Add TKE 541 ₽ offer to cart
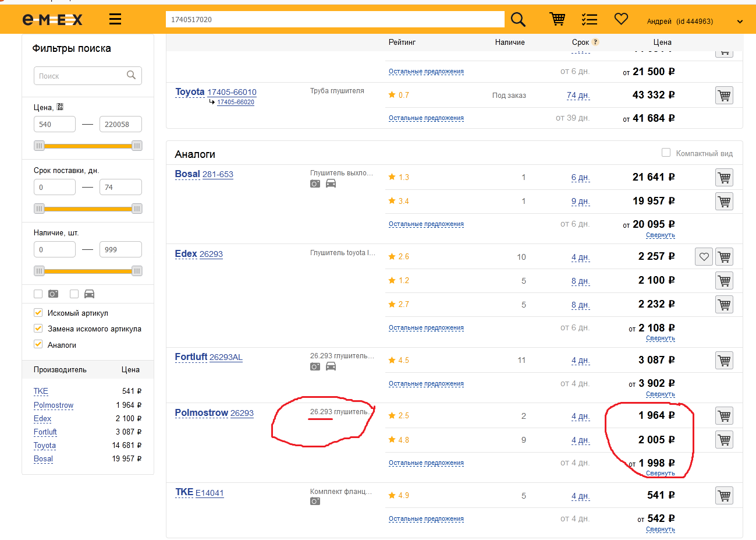 tap(724, 496)
